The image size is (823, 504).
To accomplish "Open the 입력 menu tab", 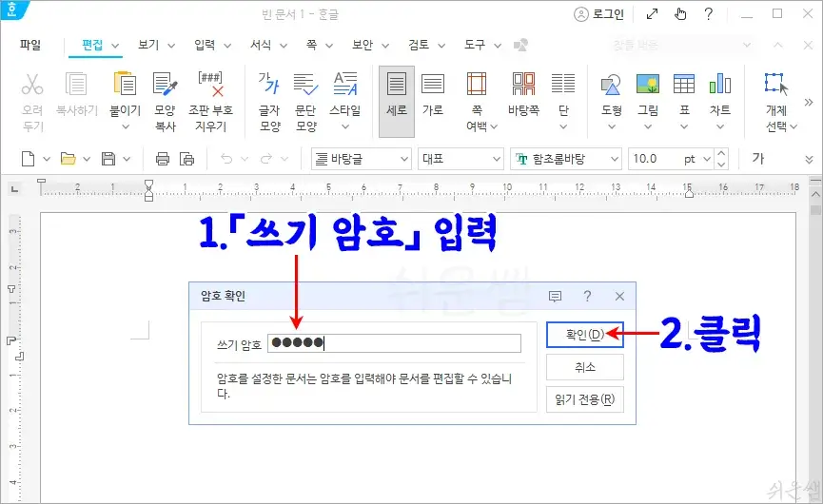I will click(x=205, y=45).
